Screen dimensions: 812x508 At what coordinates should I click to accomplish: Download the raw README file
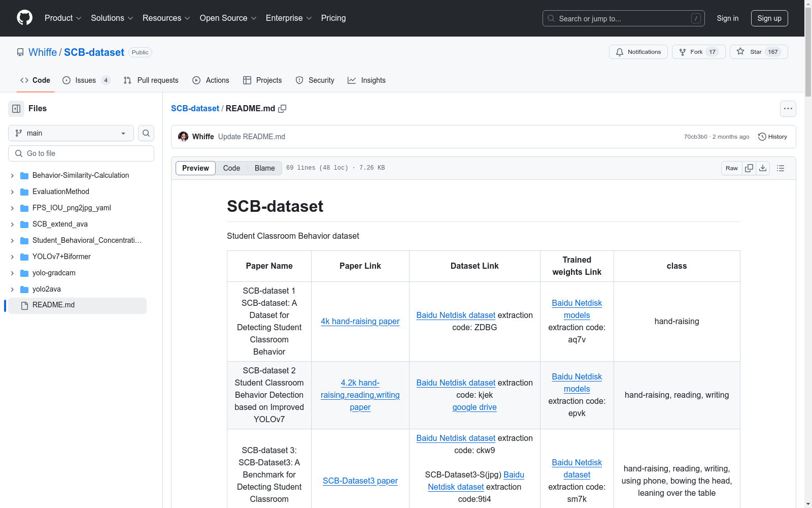coord(763,168)
